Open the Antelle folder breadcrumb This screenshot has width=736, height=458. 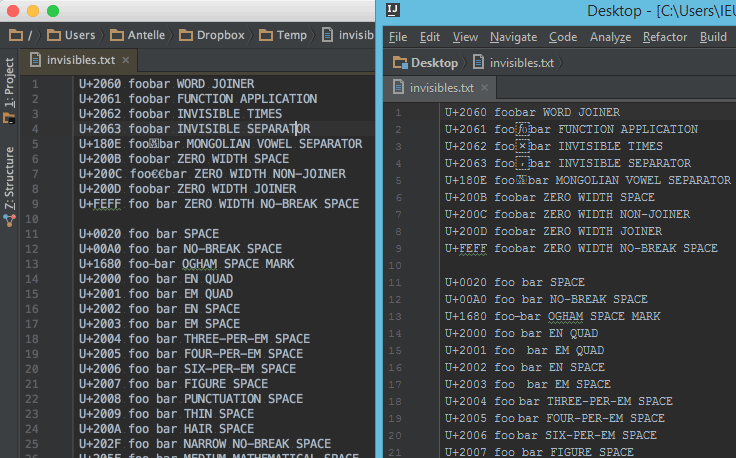pos(137,35)
